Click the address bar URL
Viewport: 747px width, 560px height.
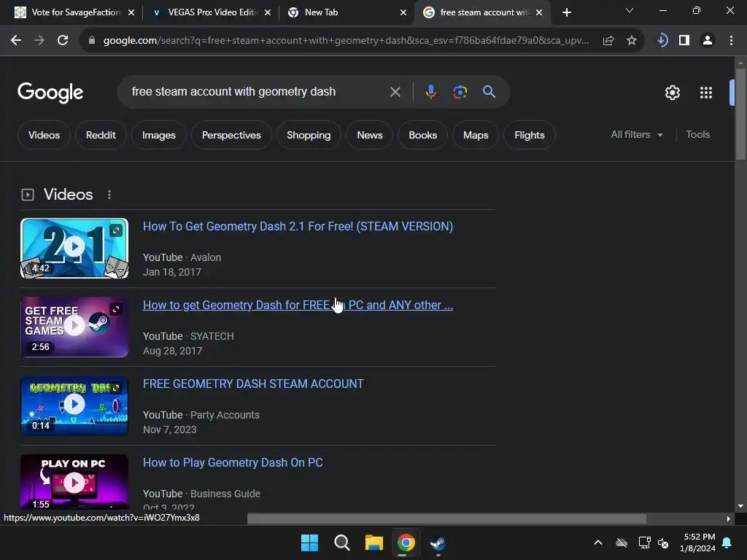[x=347, y=41]
